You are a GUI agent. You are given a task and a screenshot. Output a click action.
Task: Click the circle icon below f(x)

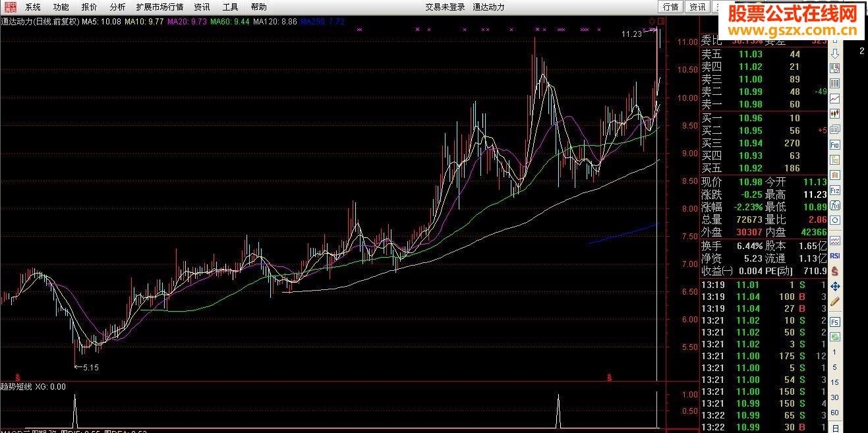835,220
